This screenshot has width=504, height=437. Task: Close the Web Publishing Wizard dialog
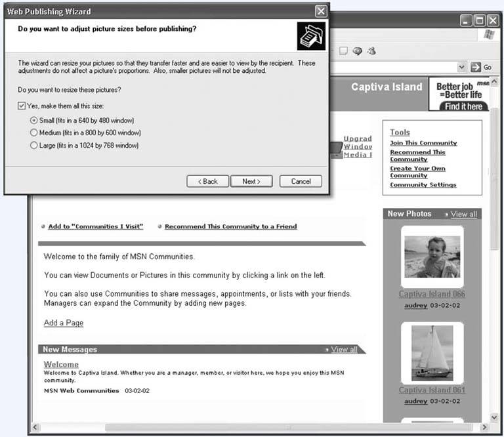tap(320, 11)
